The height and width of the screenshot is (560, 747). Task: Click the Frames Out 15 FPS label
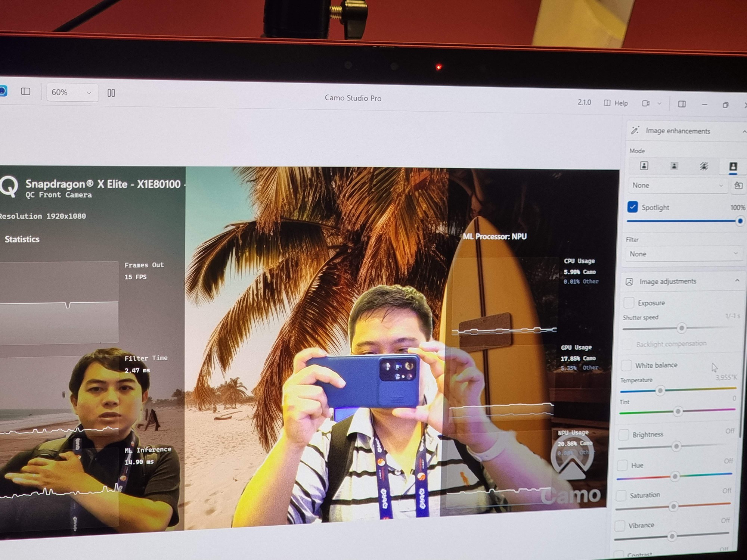pyautogui.click(x=144, y=271)
